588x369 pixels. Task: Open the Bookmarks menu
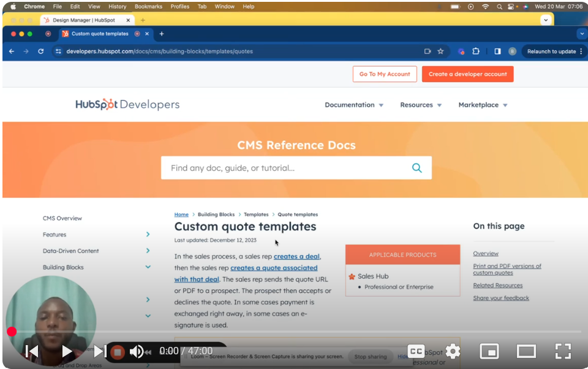click(148, 6)
